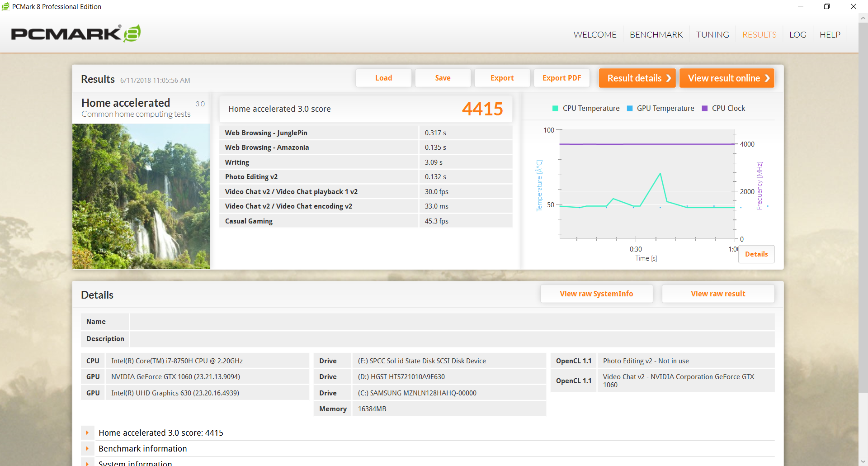Click the Name field in Details
The image size is (868, 466).
[x=452, y=322]
